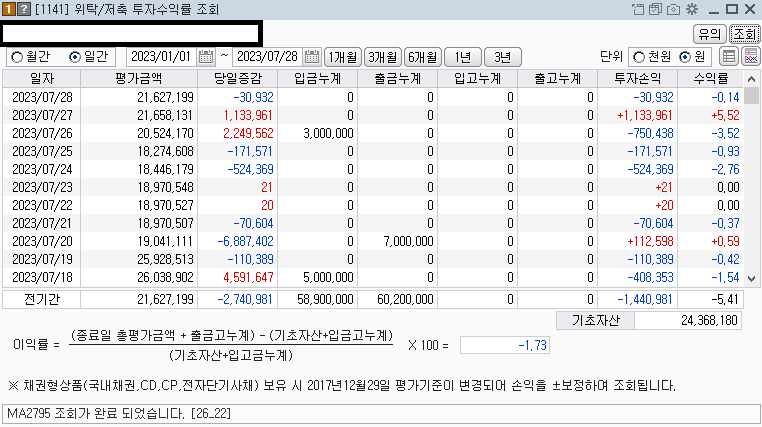The height and width of the screenshot is (427, 762).
Task: Open calendar picker for start date 2023/01/01
Action: [206, 57]
